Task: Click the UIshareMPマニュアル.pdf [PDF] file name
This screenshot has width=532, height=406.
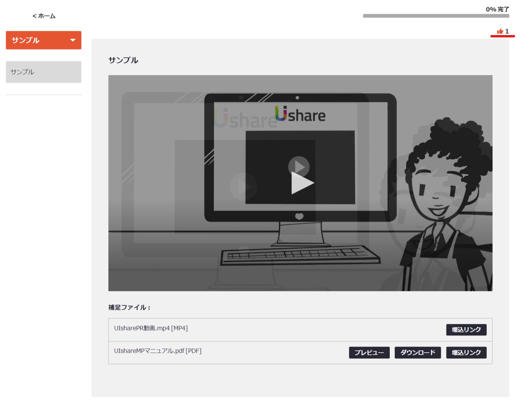Action: point(158,351)
